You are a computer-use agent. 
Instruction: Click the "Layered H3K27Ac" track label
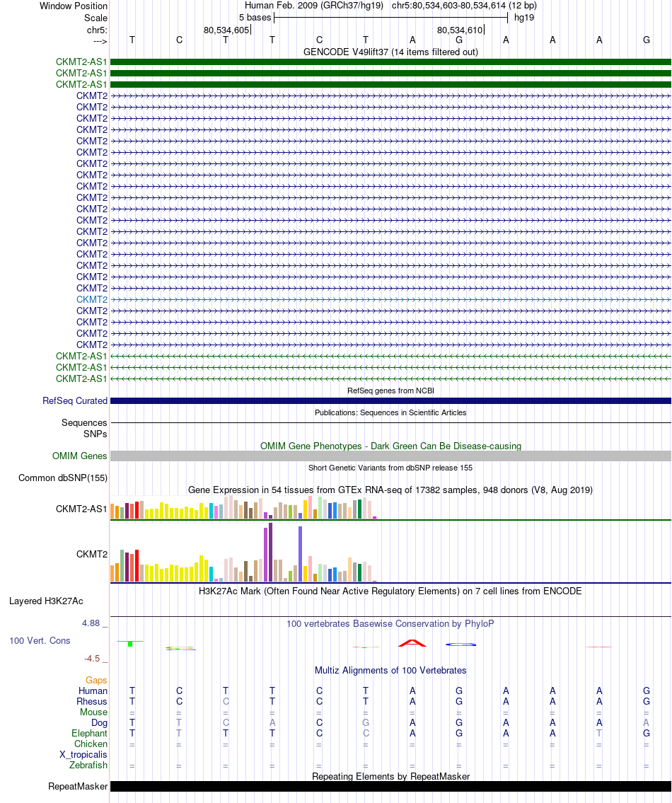click(x=46, y=601)
